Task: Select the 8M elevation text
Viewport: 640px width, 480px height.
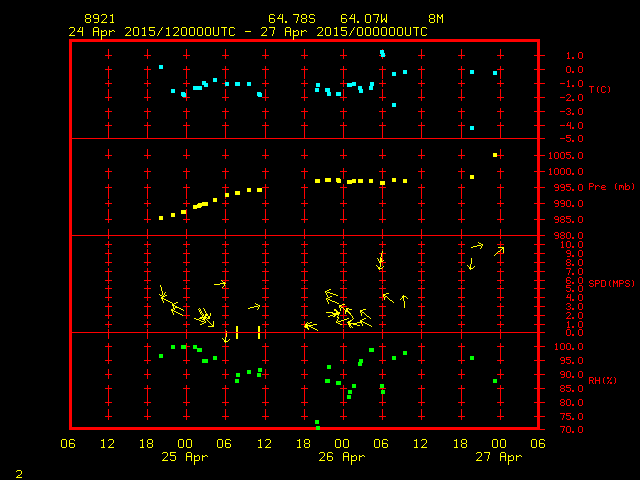Action: (436, 19)
